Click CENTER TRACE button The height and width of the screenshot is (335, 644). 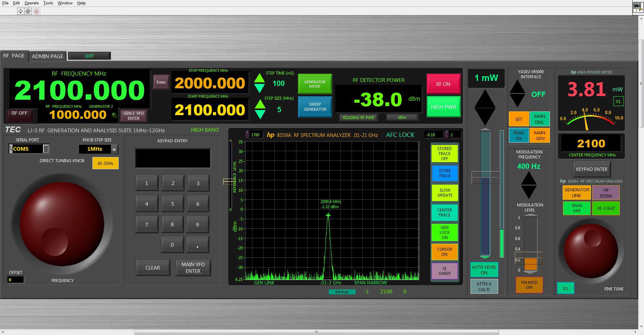click(x=444, y=212)
